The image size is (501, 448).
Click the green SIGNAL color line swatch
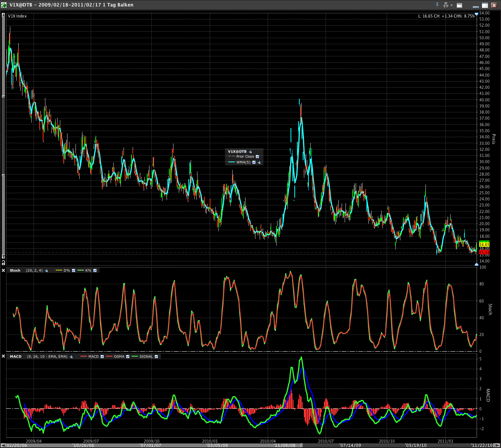(x=135, y=357)
